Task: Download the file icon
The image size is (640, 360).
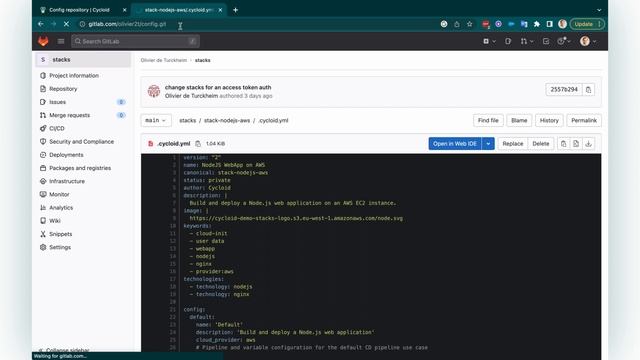Action: coord(589,144)
